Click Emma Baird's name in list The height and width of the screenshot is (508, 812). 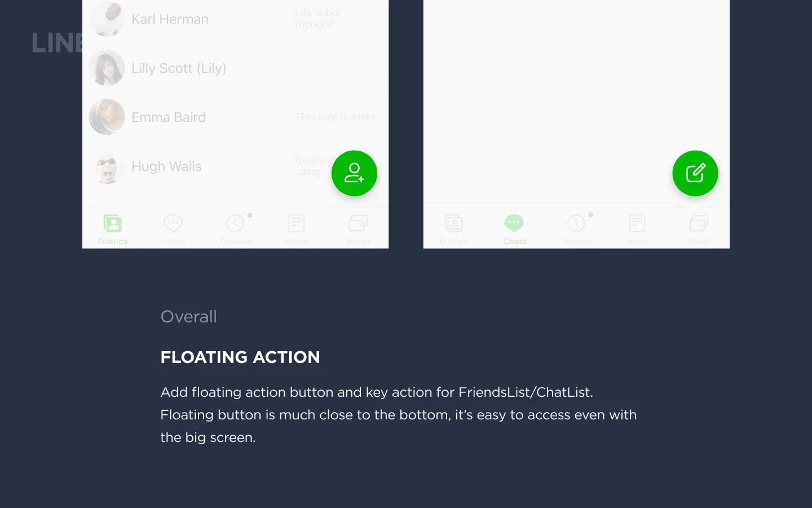point(169,117)
